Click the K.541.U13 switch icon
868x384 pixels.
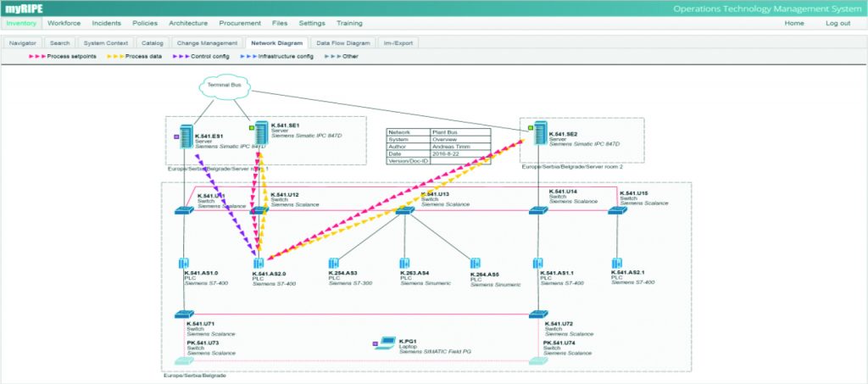click(x=405, y=210)
